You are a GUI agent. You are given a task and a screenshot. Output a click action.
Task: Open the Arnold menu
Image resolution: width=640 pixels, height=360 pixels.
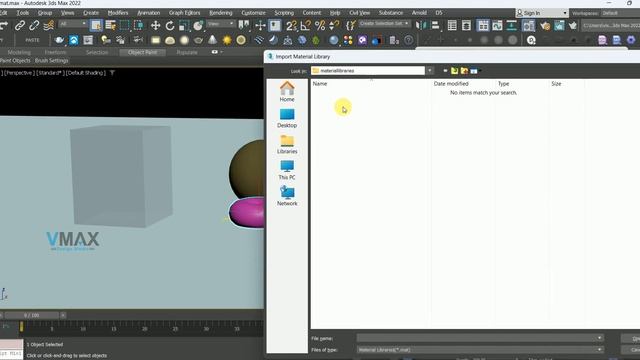pos(419,13)
